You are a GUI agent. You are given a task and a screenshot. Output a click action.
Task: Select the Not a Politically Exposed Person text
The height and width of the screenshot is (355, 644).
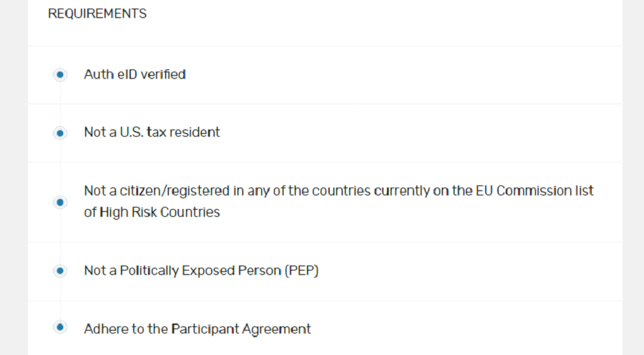pyautogui.click(x=201, y=271)
